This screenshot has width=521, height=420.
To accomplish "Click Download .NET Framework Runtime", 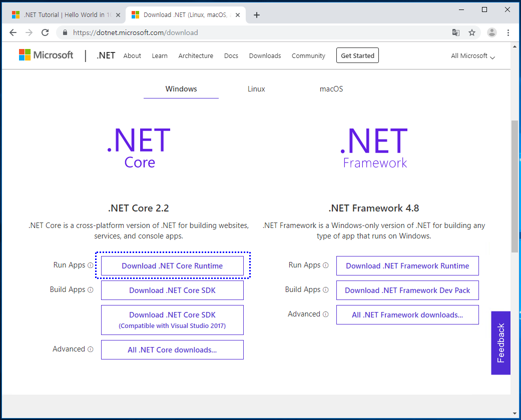I will pyautogui.click(x=407, y=265).
